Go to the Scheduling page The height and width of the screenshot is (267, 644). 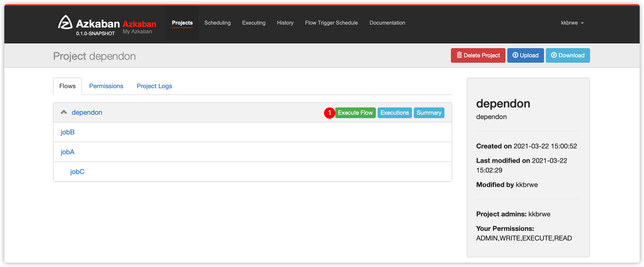click(217, 23)
